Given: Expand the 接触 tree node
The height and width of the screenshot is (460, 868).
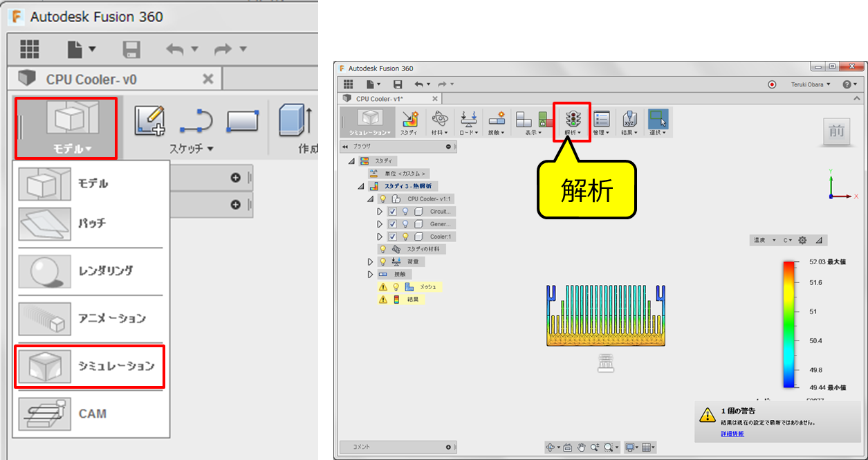Looking at the screenshot, I should click(371, 274).
